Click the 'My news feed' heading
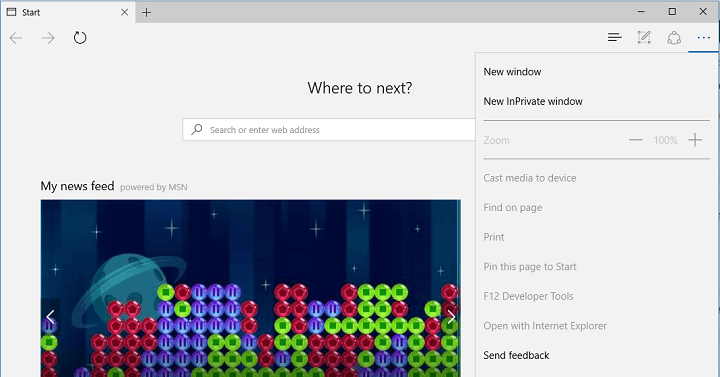Viewport: 720px width, 377px height. [77, 186]
